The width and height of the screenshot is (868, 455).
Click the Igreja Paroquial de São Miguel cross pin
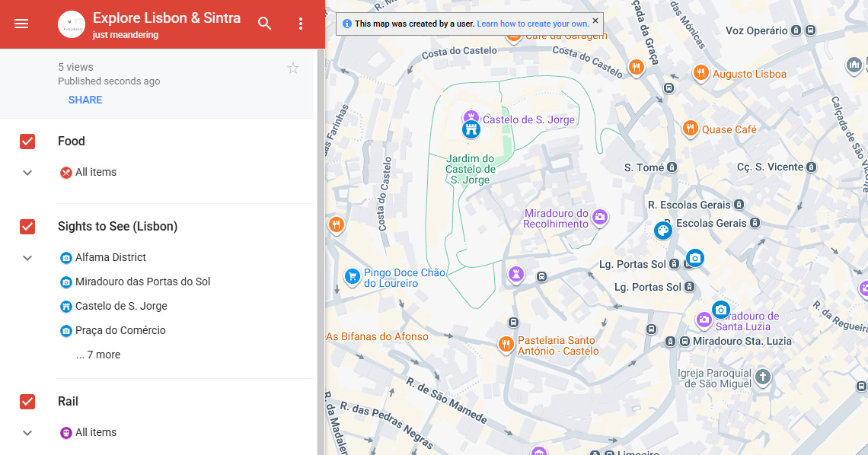[763, 377]
